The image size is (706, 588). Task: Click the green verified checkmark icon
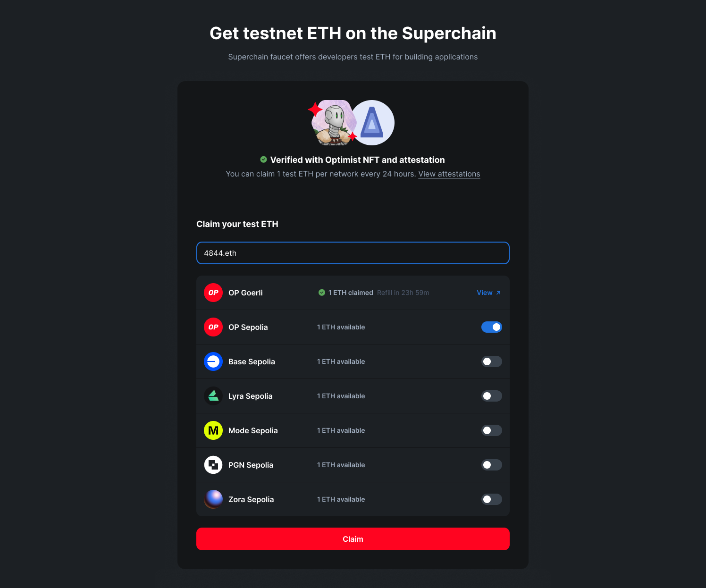pos(263,160)
